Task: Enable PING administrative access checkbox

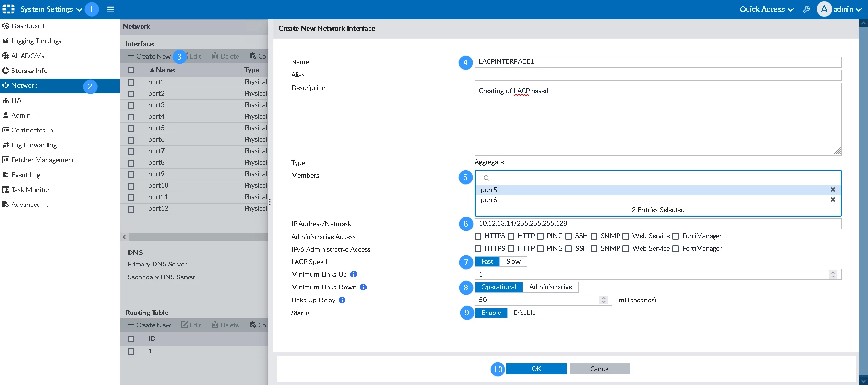Action: [540, 236]
